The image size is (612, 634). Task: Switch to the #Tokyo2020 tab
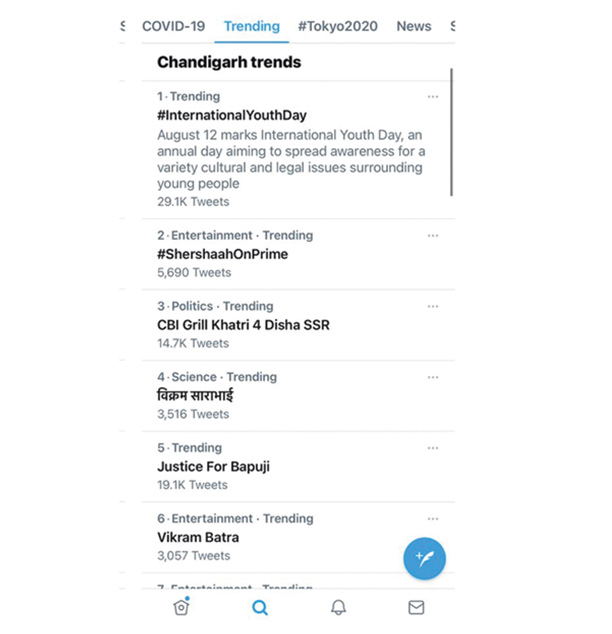point(338,26)
